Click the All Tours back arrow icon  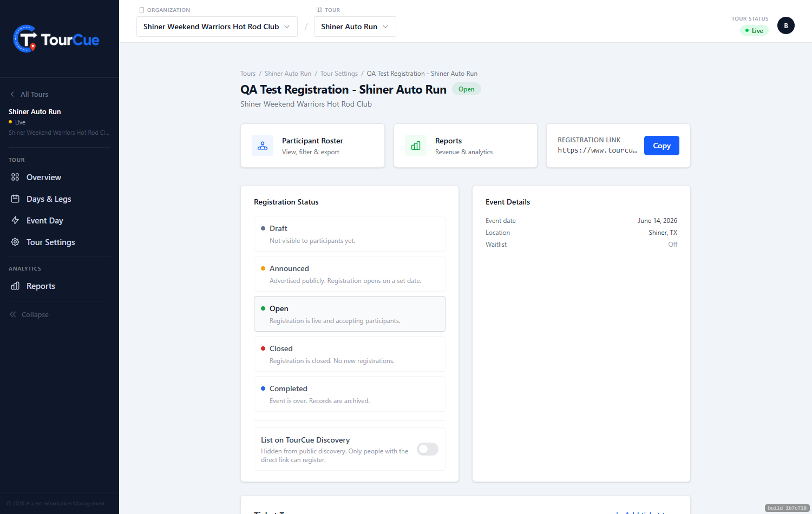[12, 94]
